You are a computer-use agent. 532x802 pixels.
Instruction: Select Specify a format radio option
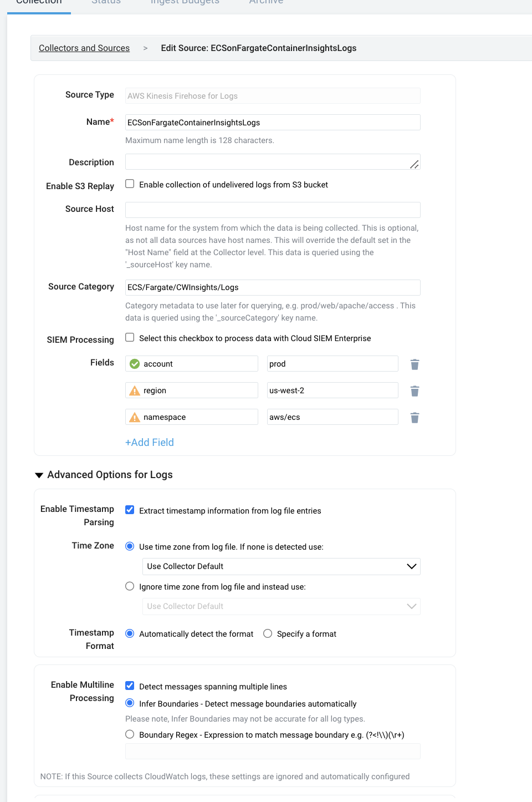(268, 633)
